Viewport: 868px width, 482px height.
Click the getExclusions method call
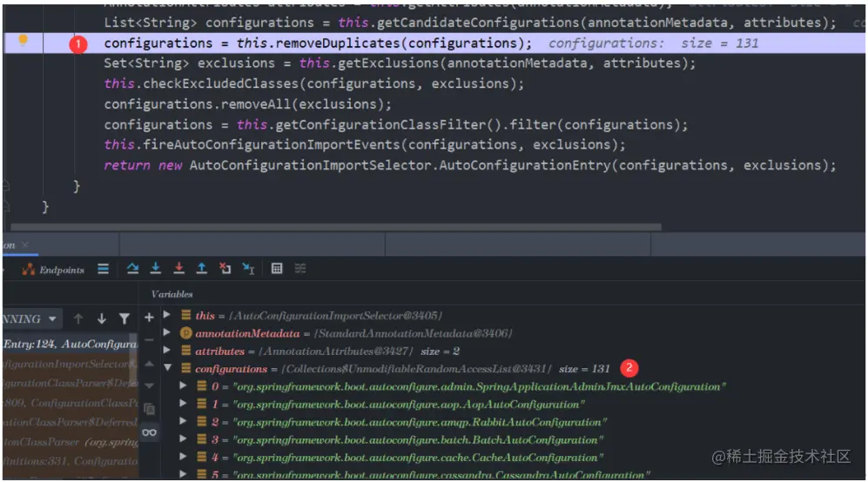[x=388, y=64]
